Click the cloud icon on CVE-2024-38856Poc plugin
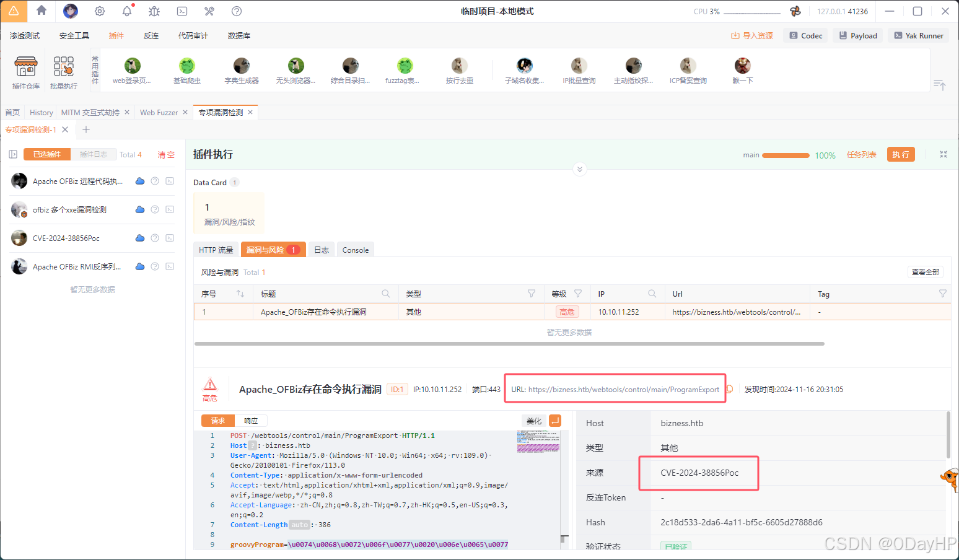959x560 pixels. tap(139, 238)
